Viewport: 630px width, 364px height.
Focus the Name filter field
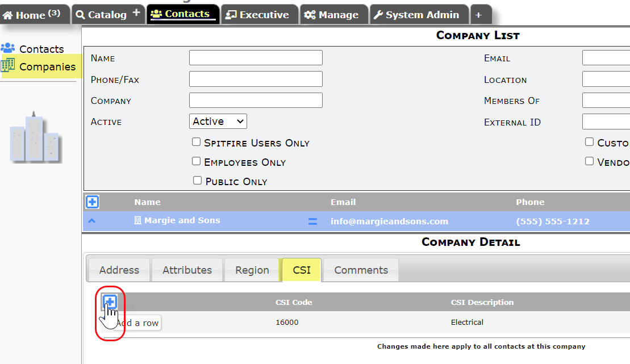[256, 58]
